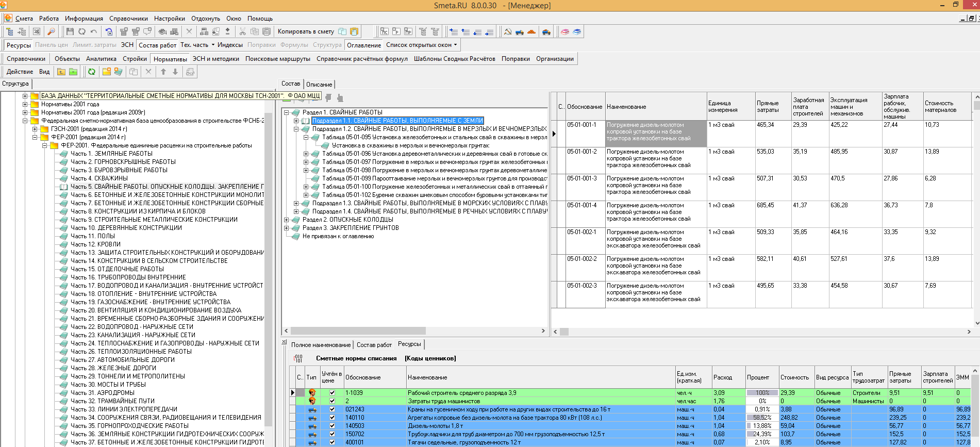Select tree item 'Часть 12. КРОВЛИ'
980x447 pixels.
(95, 244)
